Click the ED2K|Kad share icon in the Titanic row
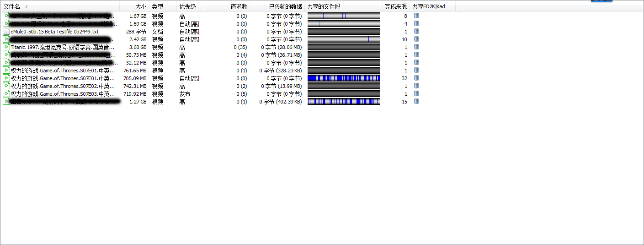Viewport: 644px width, 245px height. tap(416, 47)
